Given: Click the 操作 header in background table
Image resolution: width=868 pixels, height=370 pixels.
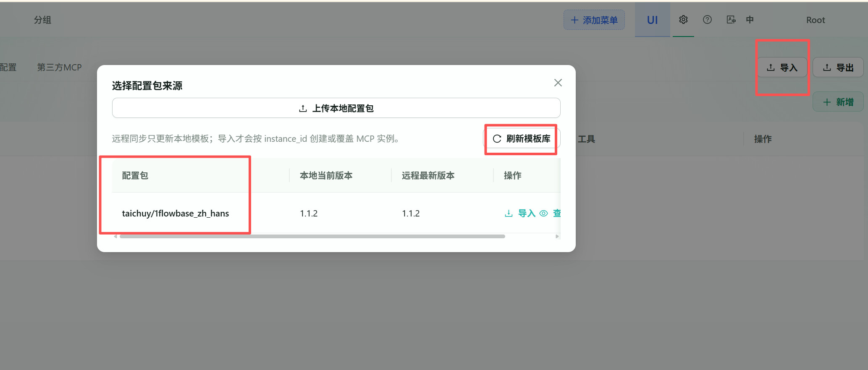Looking at the screenshot, I should tap(763, 139).
